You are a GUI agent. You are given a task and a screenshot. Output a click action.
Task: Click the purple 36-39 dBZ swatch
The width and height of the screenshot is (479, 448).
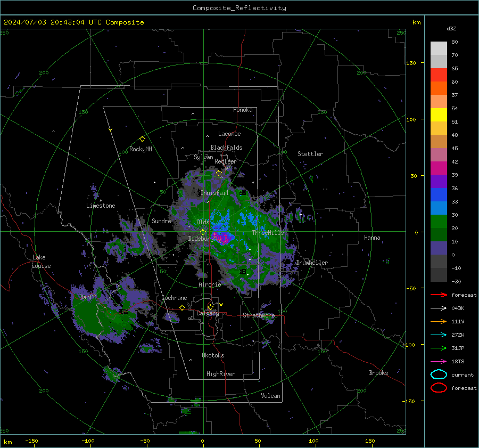tap(439, 182)
